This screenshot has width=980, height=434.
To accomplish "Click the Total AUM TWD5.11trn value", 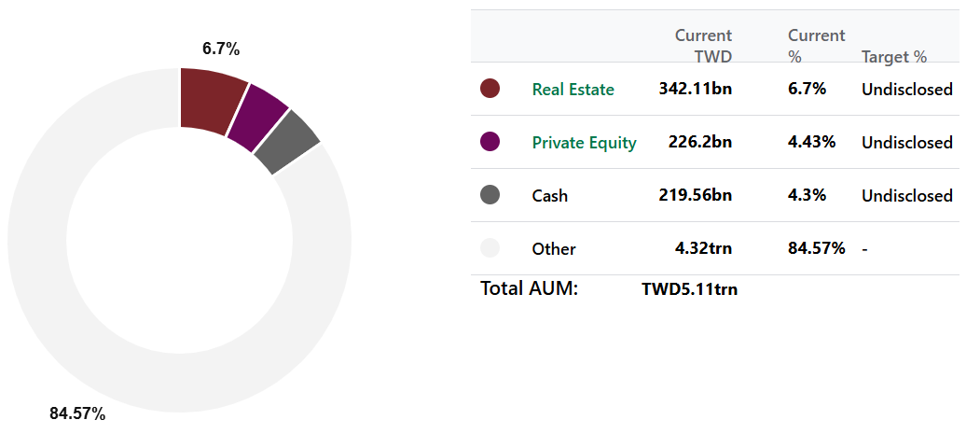I will click(x=689, y=289).
